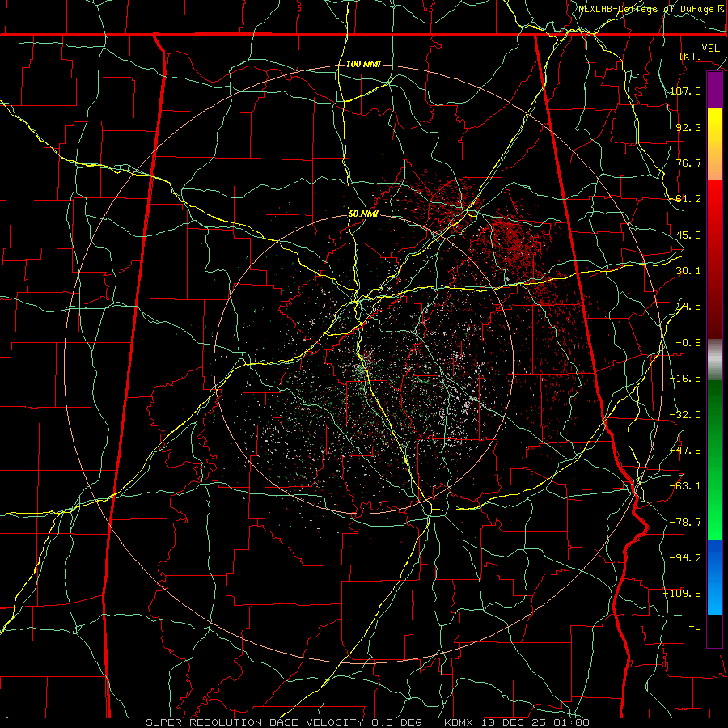This screenshot has width=728, height=728.
Task: Click the -47.6 scale value
Action: pyautogui.click(x=685, y=451)
